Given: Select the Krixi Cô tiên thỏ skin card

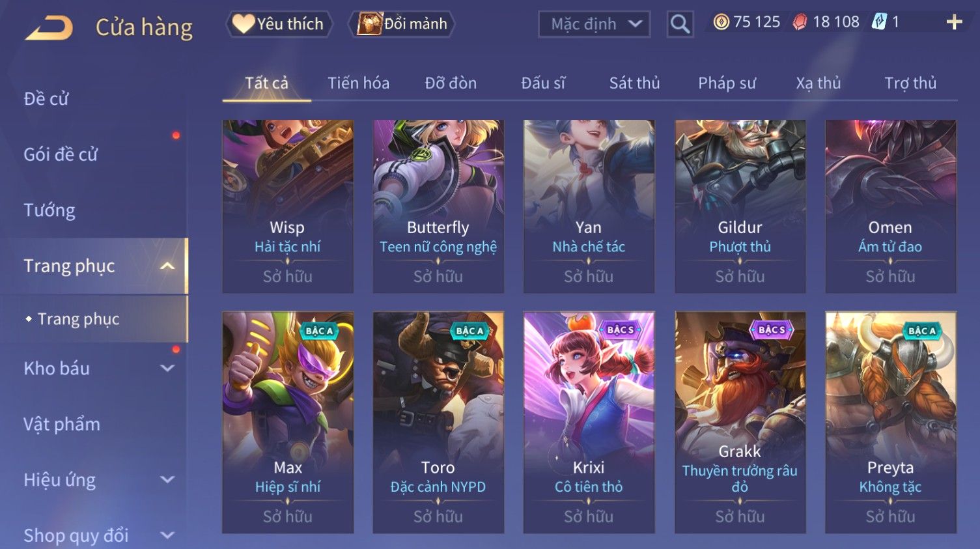Looking at the screenshot, I should click(589, 423).
